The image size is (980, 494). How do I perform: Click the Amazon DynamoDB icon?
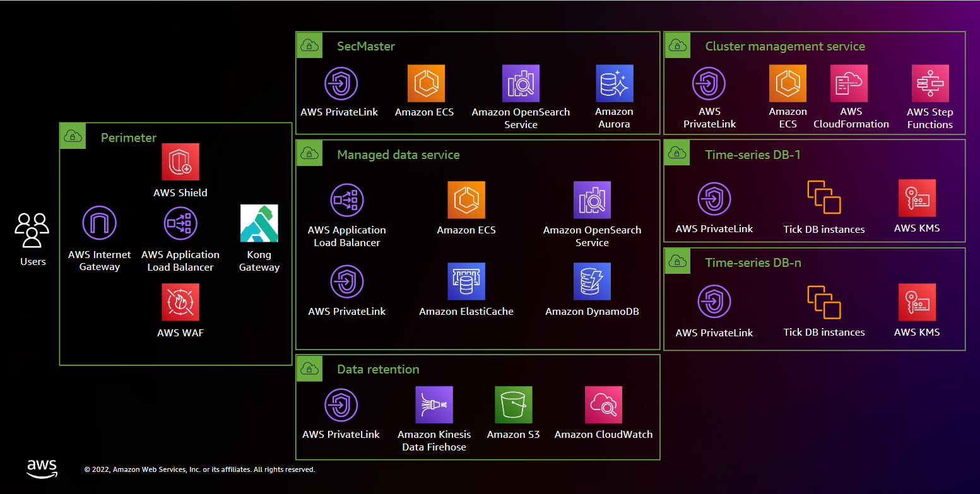tap(592, 281)
